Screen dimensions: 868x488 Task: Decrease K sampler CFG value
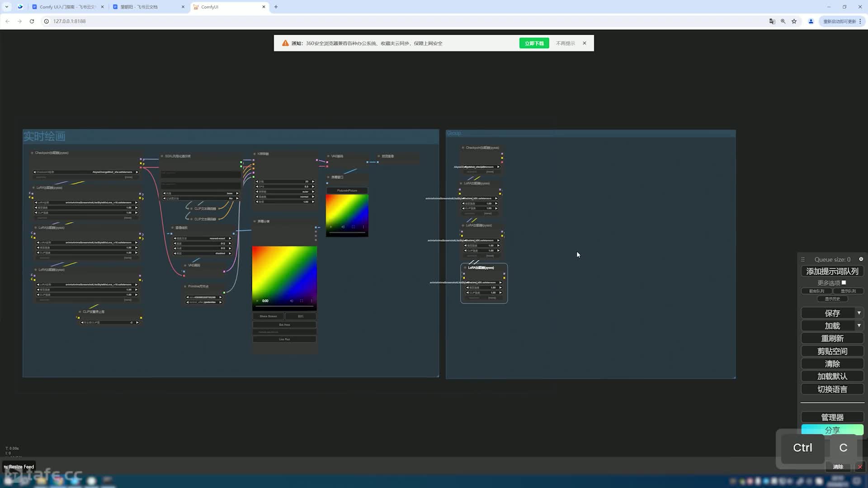[x=257, y=186]
